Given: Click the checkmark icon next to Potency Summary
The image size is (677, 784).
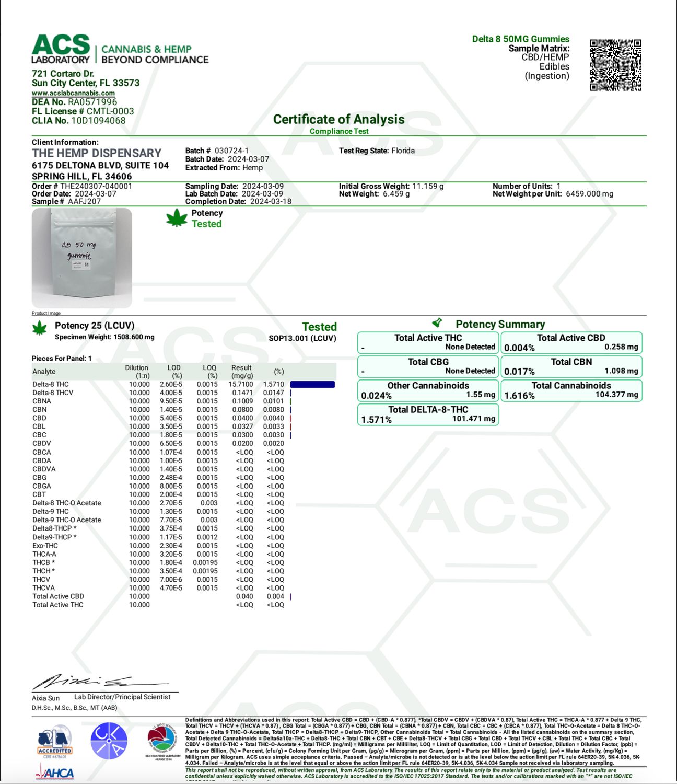Looking at the screenshot, I should tap(437, 322).
